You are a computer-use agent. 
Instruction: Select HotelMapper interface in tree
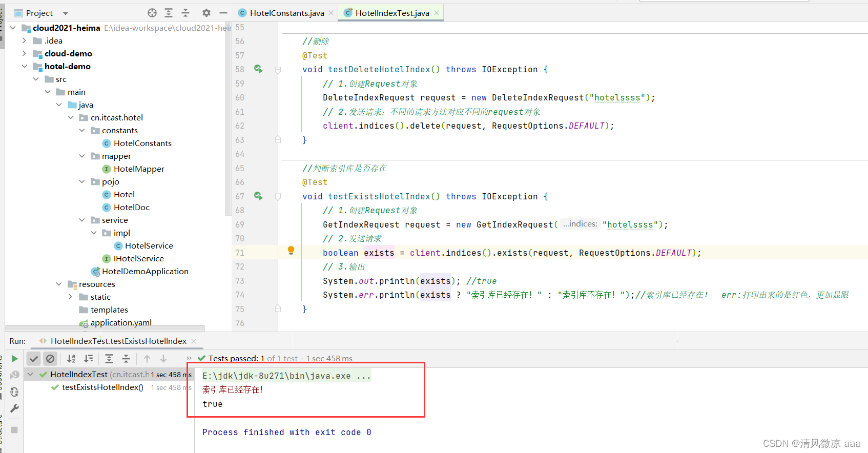pyautogui.click(x=139, y=169)
